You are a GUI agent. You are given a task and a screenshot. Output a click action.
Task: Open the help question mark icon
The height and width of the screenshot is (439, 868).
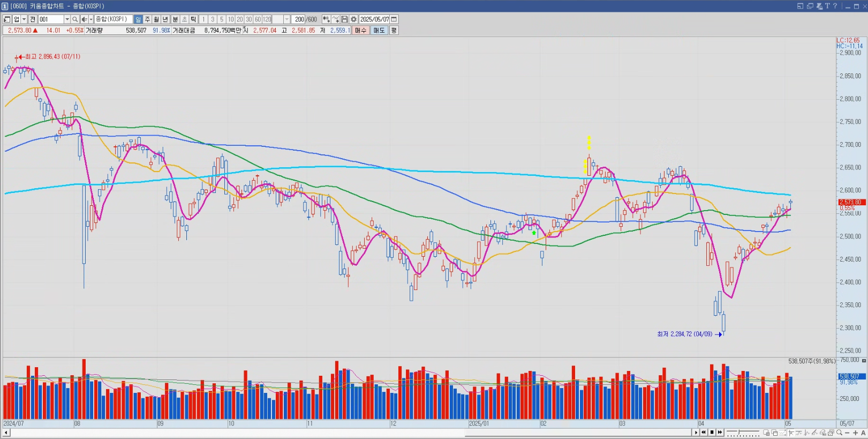835,6
